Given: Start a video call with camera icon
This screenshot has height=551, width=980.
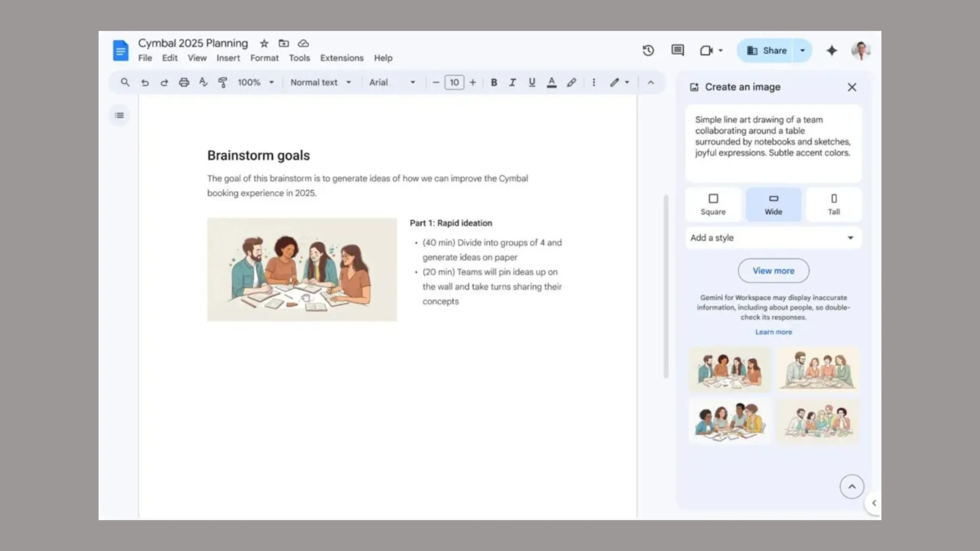Looking at the screenshot, I should click(706, 51).
